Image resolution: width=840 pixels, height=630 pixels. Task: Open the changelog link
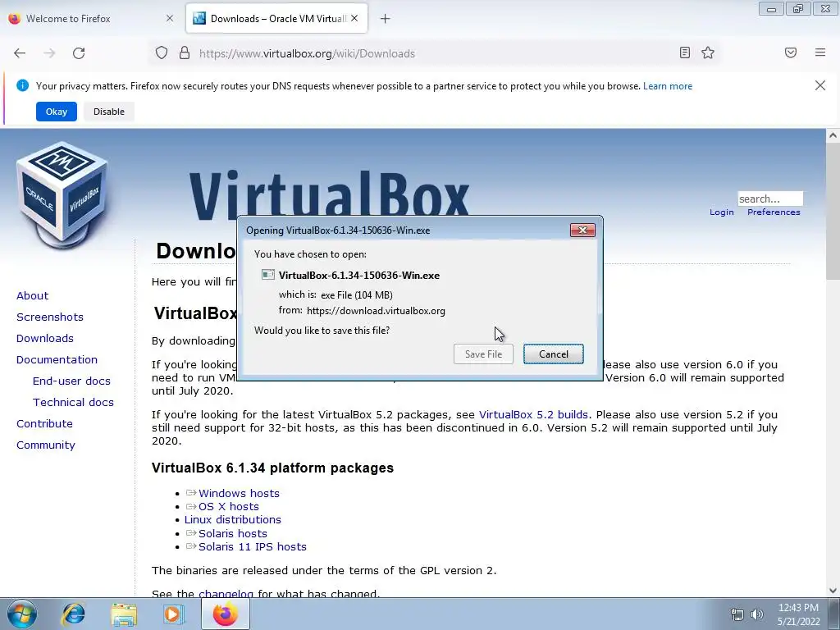pos(226,594)
